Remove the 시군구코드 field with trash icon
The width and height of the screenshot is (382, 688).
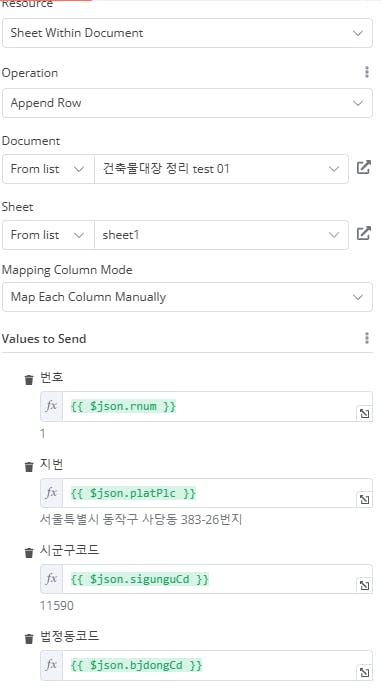(29, 552)
